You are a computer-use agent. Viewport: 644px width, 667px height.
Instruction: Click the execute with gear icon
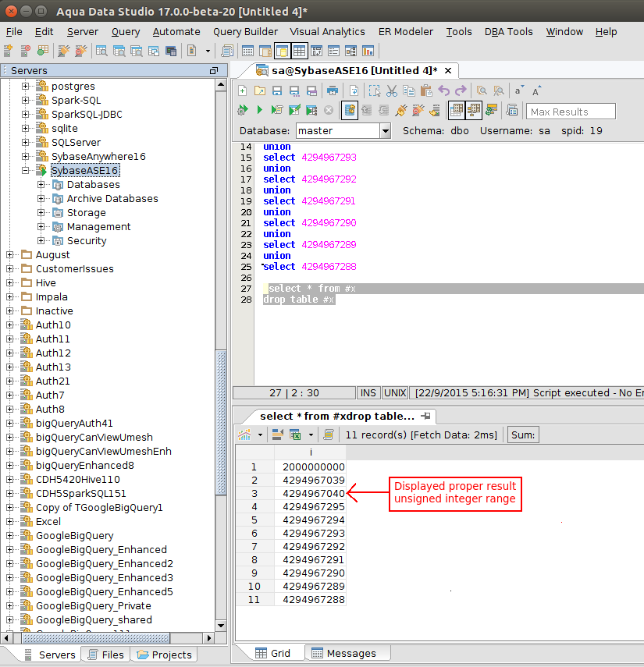click(x=243, y=110)
